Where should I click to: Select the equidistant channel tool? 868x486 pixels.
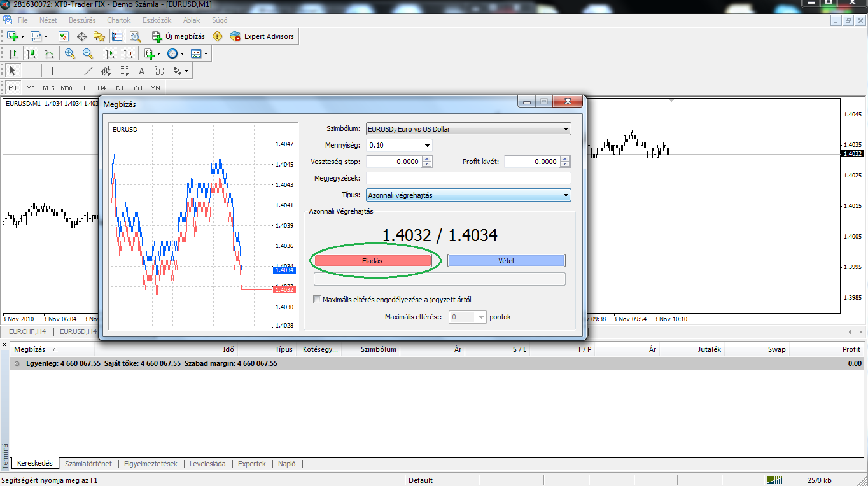pos(106,71)
